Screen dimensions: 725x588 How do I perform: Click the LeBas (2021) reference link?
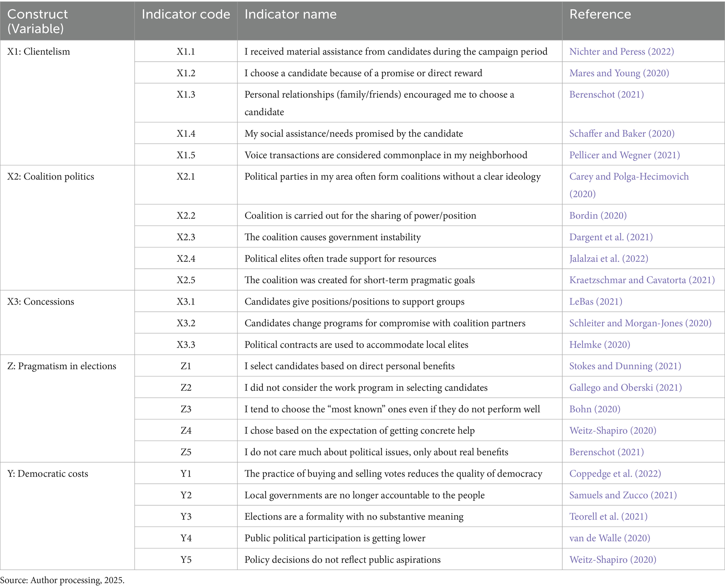click(596, 302)
